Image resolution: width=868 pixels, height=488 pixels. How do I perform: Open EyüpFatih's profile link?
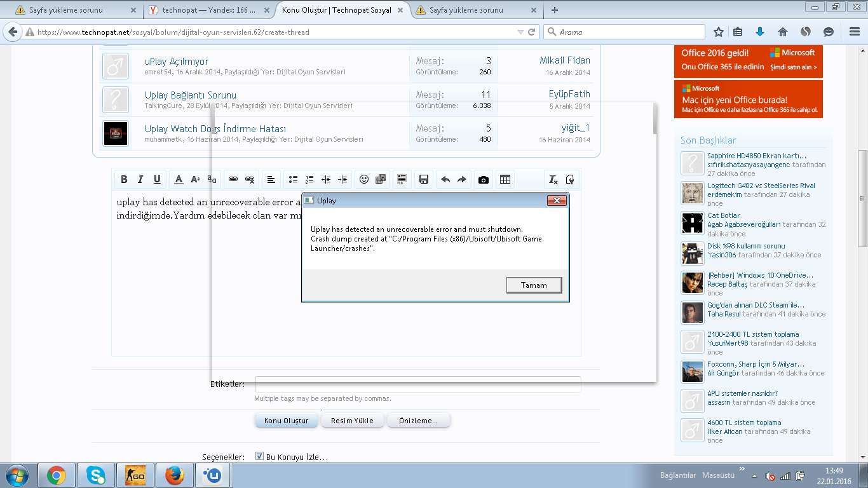[x=569, y=94]
